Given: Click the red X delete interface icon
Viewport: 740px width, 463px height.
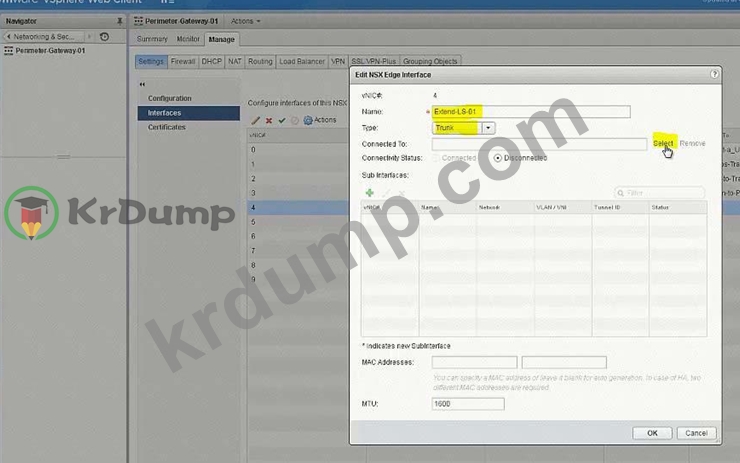Looking at the screenshot, I should (x=269, y=120).
